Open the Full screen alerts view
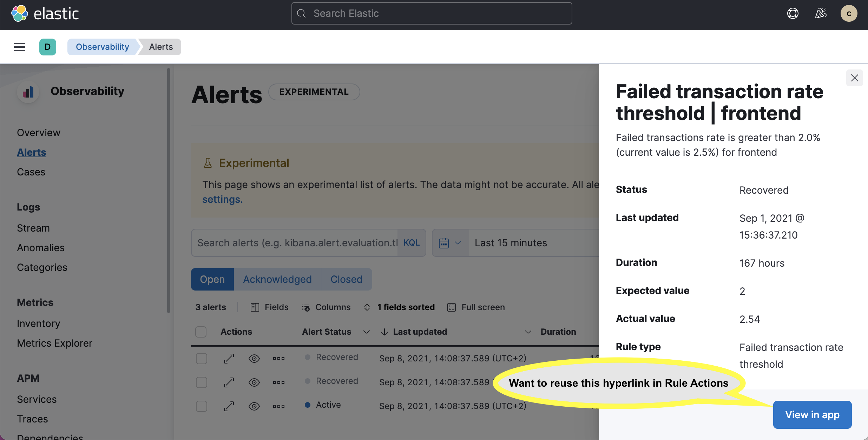 [483, 307]
